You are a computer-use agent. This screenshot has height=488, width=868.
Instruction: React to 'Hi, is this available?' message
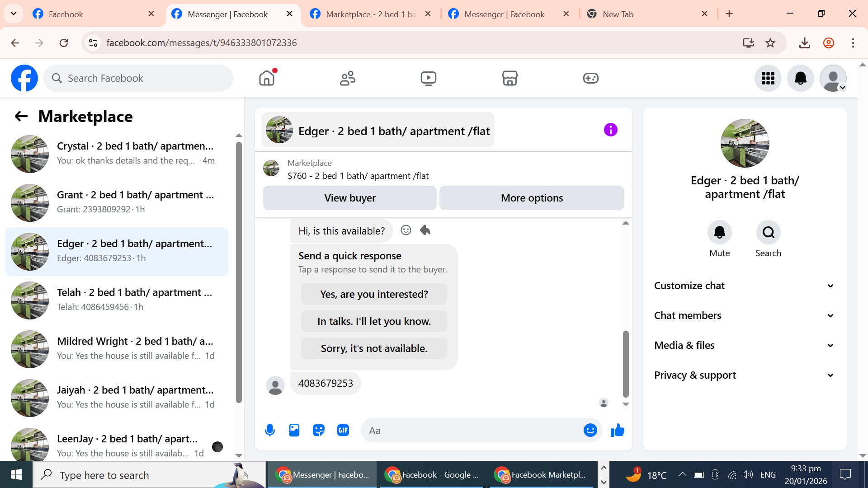click(406, 230)
